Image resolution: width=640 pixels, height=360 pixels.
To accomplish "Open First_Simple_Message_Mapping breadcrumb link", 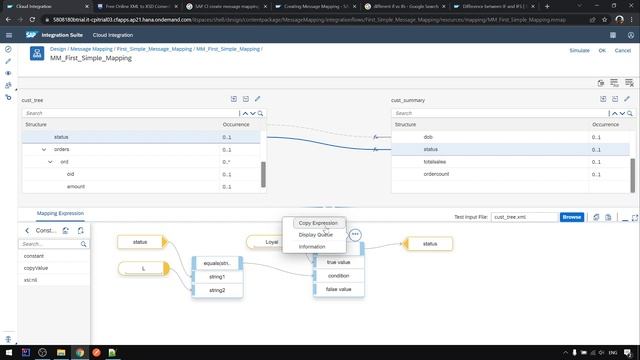I will tap(154, 49).
